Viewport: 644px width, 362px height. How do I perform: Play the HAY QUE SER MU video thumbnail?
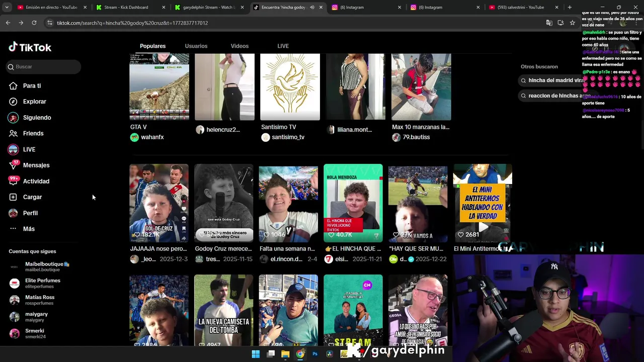418,203
